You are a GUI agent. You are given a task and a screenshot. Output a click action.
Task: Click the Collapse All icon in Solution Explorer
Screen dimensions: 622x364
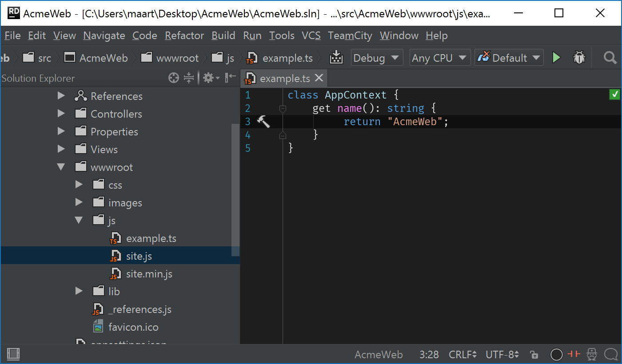click(x=189, y=78)
